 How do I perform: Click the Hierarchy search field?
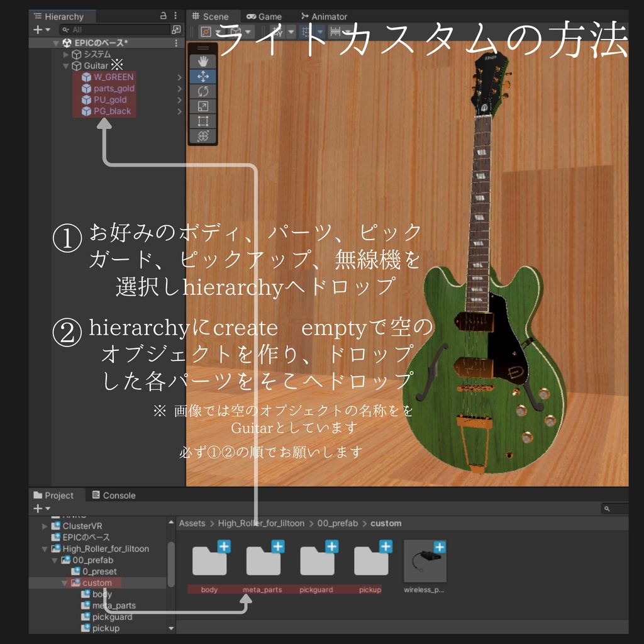[114, 30]
